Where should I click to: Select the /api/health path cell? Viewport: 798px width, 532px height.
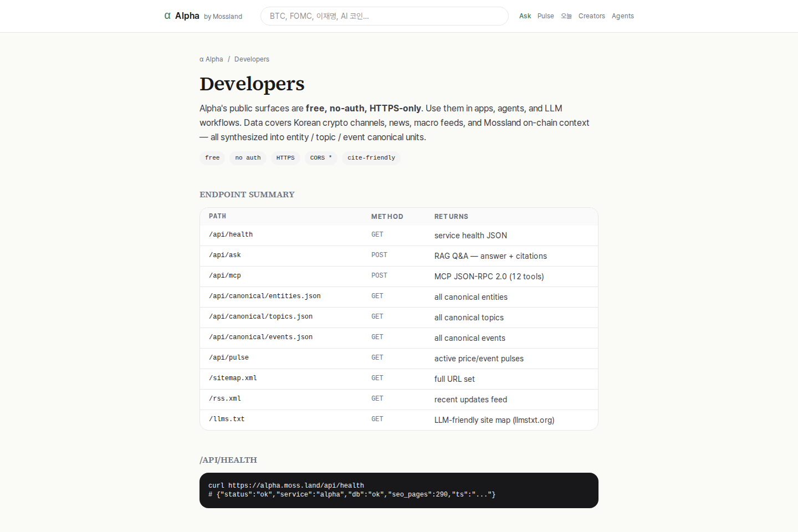[231, 235]
